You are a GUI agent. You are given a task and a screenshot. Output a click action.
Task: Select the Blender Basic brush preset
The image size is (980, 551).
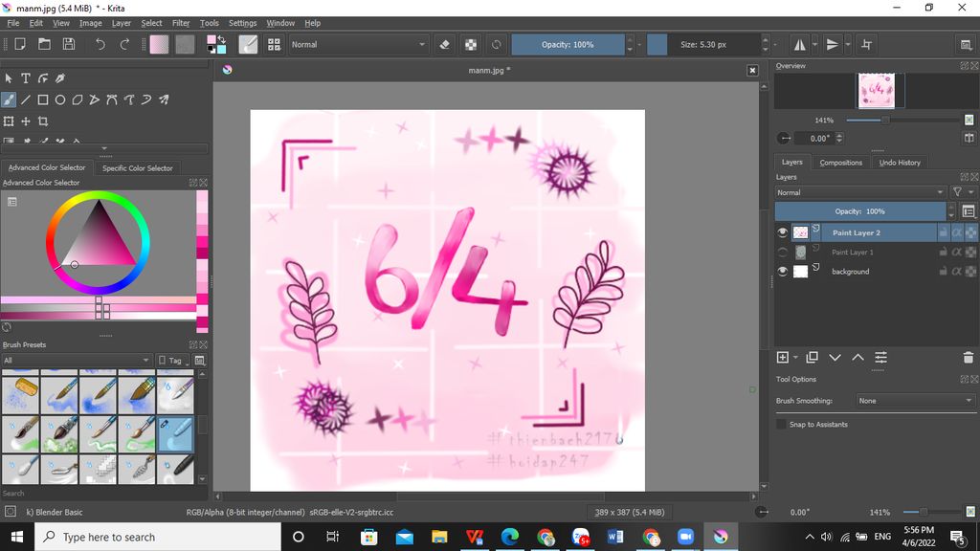click(x=176, y=435)
